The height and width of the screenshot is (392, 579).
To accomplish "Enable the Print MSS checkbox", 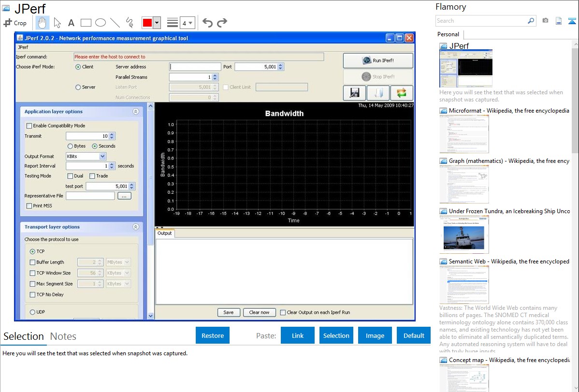I will coord(29,206).
